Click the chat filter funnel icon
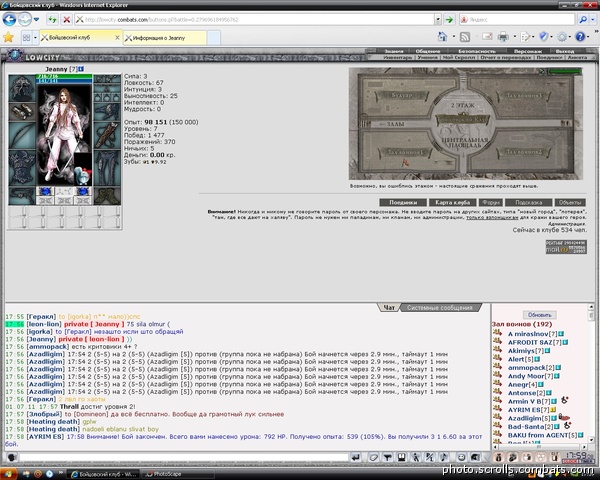 (x=388, y=457)
